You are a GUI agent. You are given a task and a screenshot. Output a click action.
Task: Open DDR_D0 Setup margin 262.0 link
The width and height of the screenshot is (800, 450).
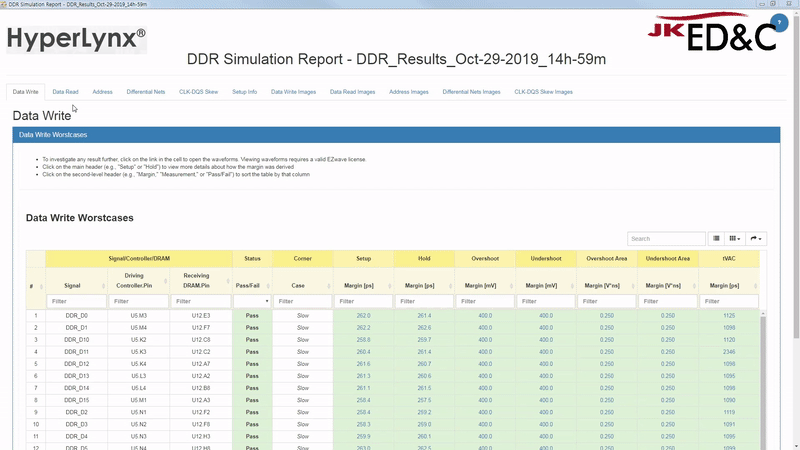363,316
